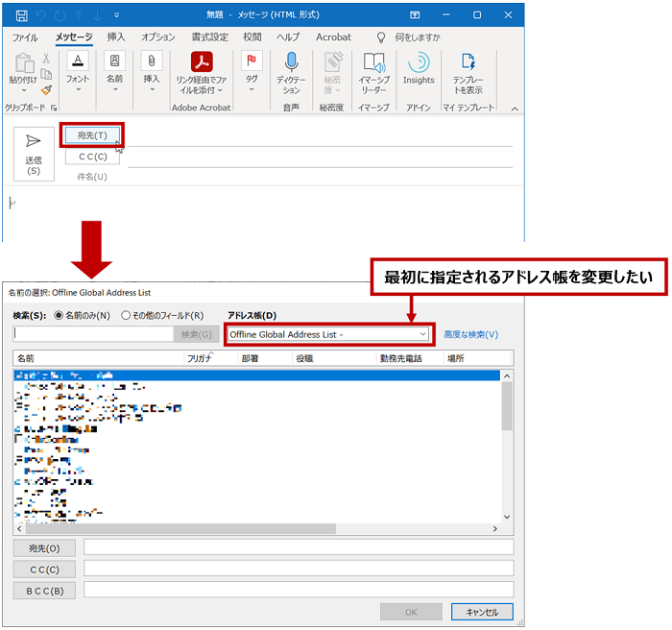Click the 宛先(T) button in the message header
The height and width of the screenshot is (630, 672).
(92, 134)
